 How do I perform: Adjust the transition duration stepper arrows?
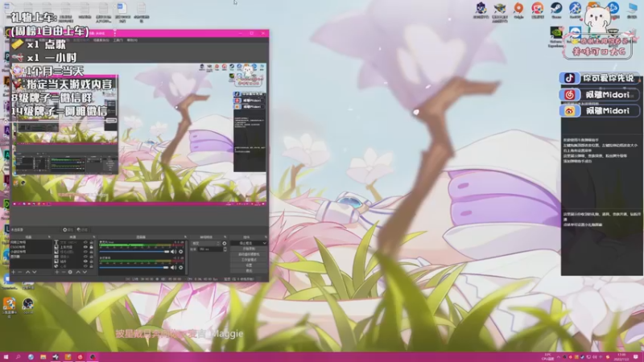(225, 249)
